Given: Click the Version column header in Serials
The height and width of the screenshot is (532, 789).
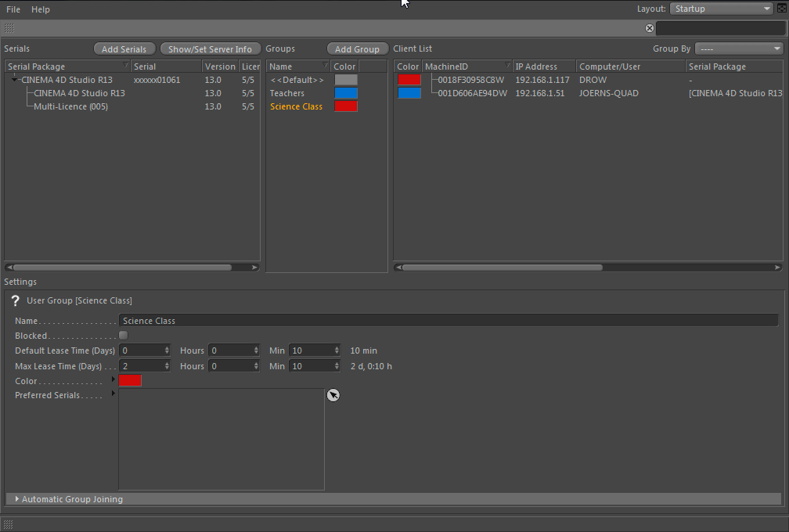Looking at the screenshot, I should tap(220, 66).
